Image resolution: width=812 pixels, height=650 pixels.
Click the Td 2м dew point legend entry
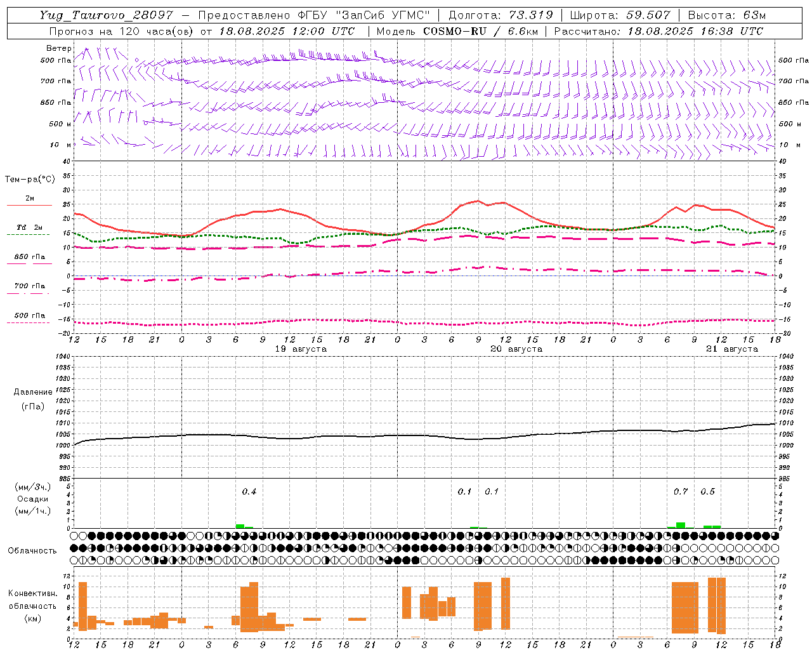[x=30, y=227]
